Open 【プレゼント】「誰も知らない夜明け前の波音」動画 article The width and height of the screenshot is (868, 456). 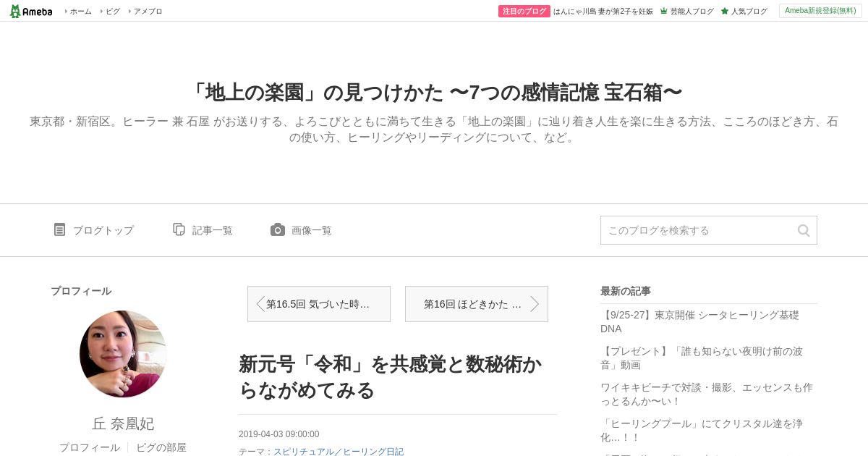(702, 358)
